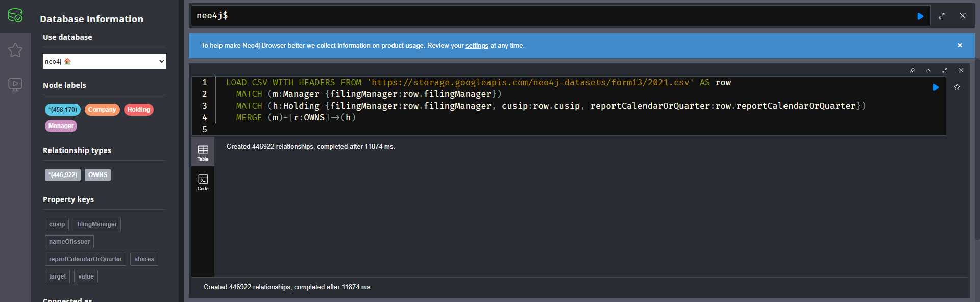Click the shares property key
The width and height of the screenshot is (980, 302).
(144, 259)
